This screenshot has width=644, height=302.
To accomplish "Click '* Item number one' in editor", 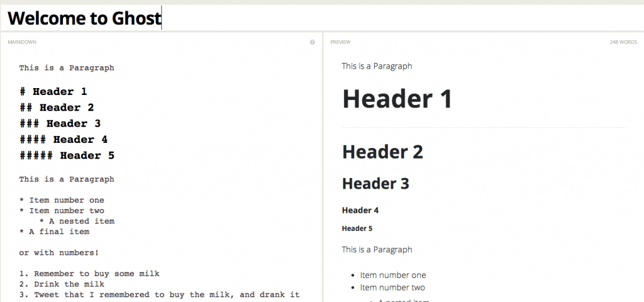I will pyautogui.click(x=62, y=200).
